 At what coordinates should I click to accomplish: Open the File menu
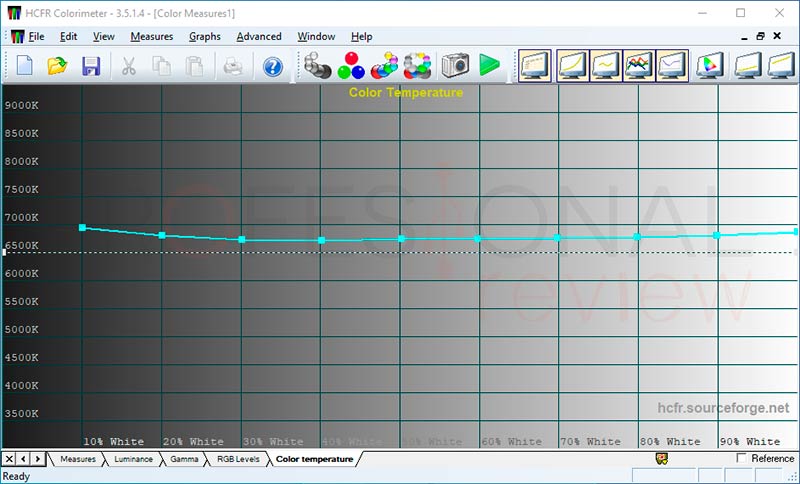(36, 37)
